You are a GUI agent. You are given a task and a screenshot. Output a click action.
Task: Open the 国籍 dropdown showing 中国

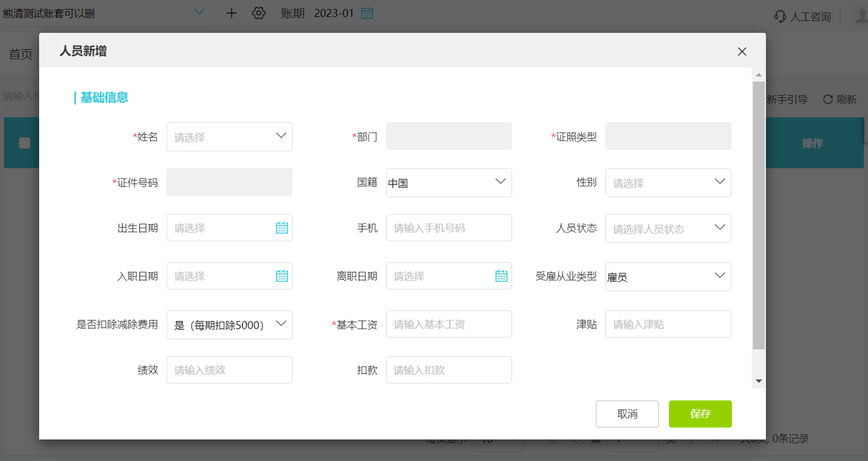coord(448,183)
